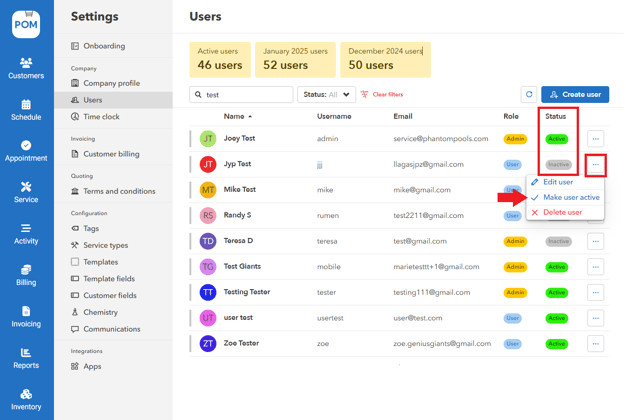Viewport: 626px width, 420px height.
Task: Click the Create user button
Action: click(575, 95)
